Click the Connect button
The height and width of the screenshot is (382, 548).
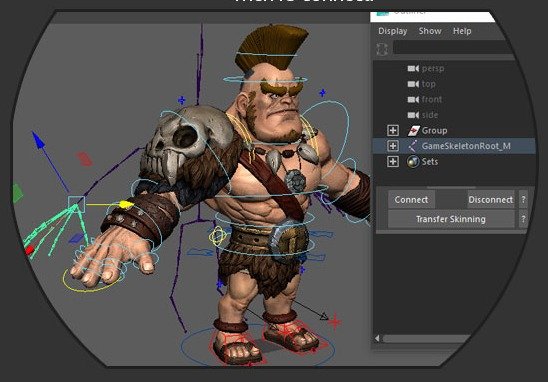click(411, 200)
